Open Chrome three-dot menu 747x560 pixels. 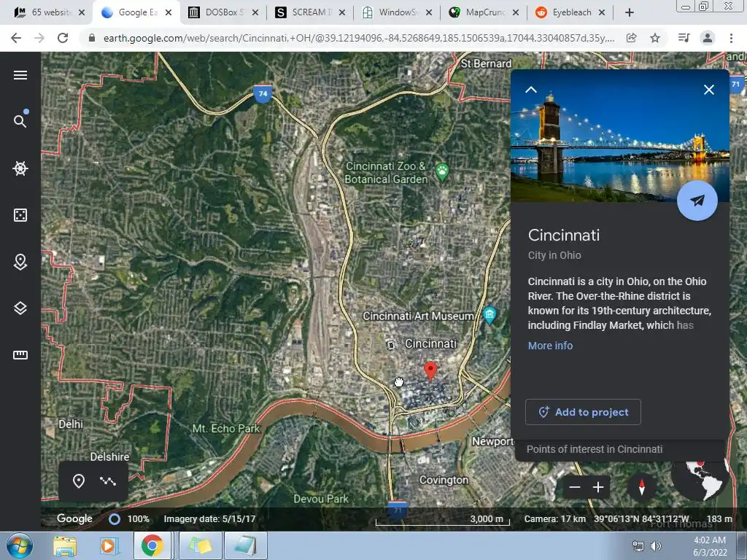(x=731, y=38)
